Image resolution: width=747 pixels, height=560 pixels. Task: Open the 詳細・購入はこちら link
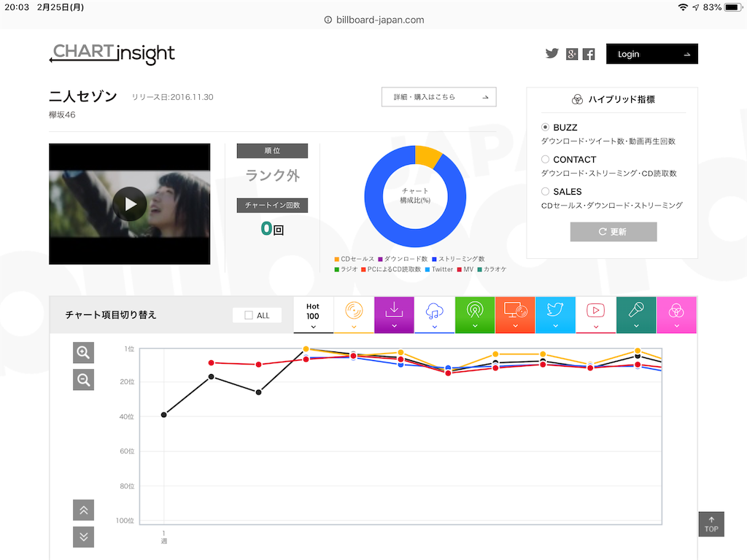tap(438, 97)
